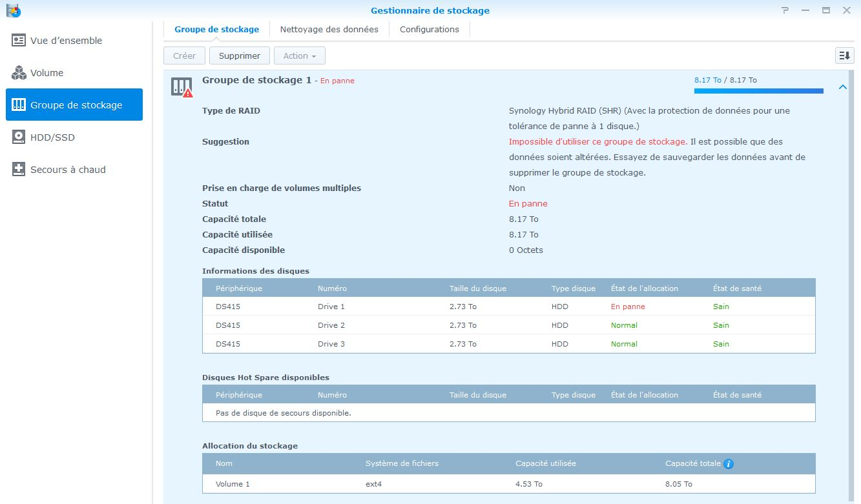Click the HDD/SSD drive icon

[x=19, y=137]
